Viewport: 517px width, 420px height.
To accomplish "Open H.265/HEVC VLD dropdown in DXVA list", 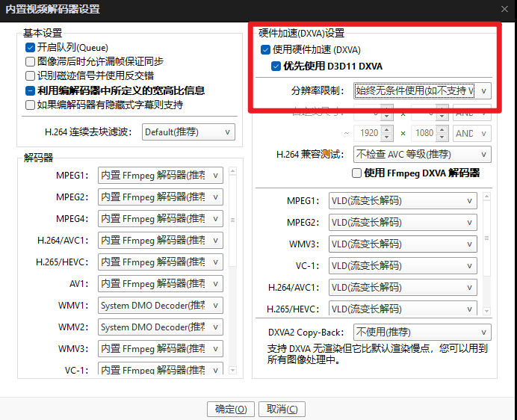I will (x=403, y=308).
